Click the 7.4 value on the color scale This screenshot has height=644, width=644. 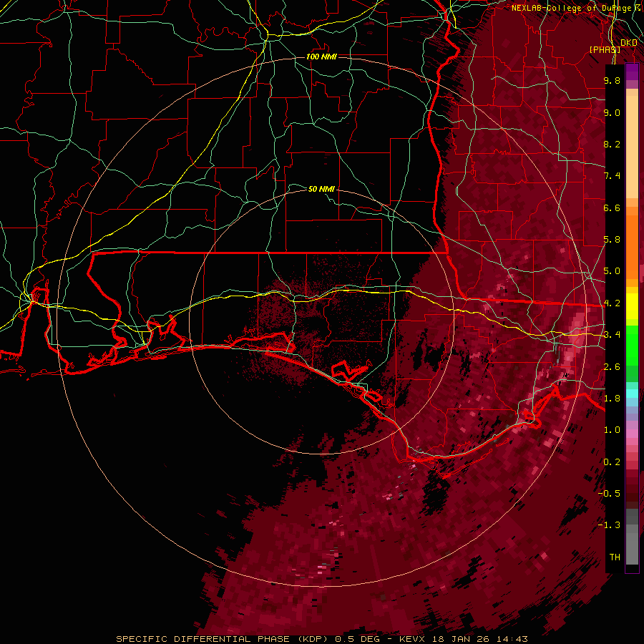click(612, 176)
